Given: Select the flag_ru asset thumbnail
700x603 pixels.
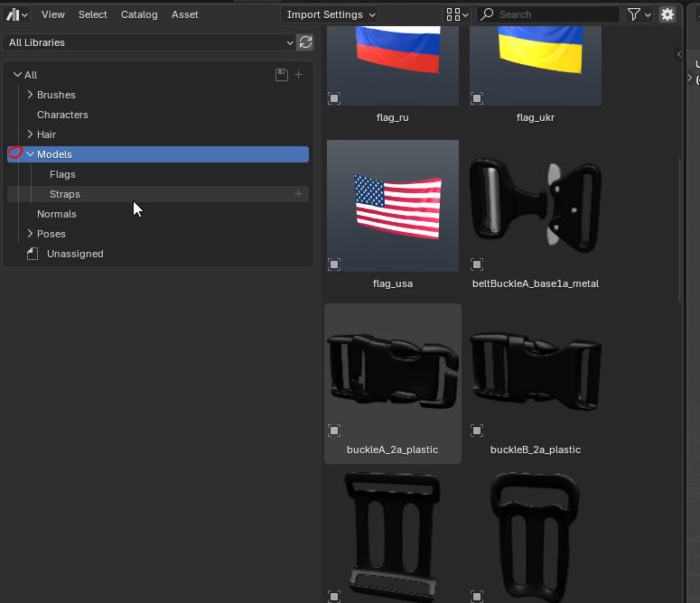Looking at the screenshot, I should click(393, 66).
